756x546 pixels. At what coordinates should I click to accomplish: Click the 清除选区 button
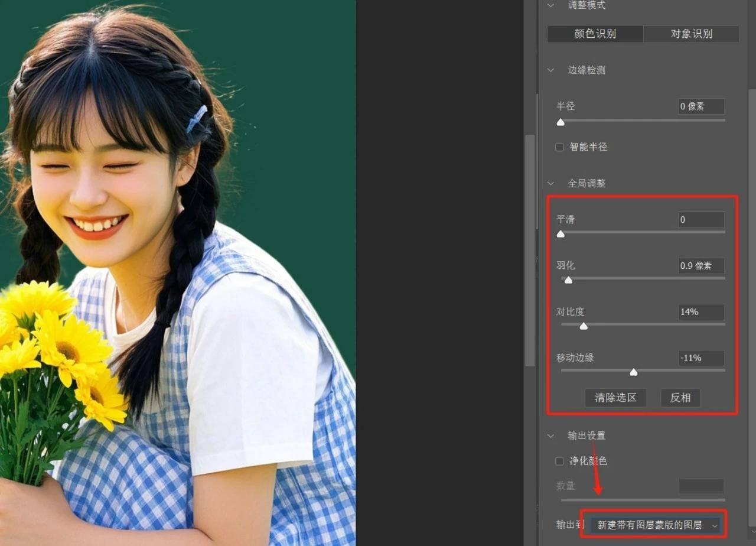coord(615,398)
